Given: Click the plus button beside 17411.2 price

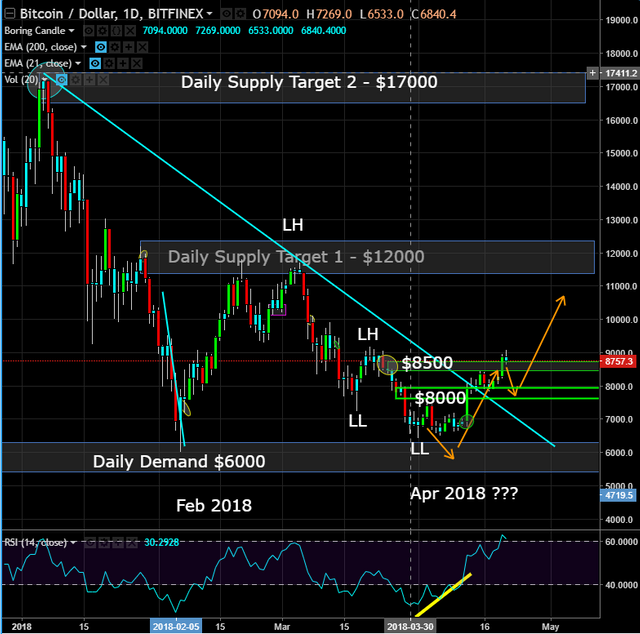Looking at the screenshot, I should point(593,73).
